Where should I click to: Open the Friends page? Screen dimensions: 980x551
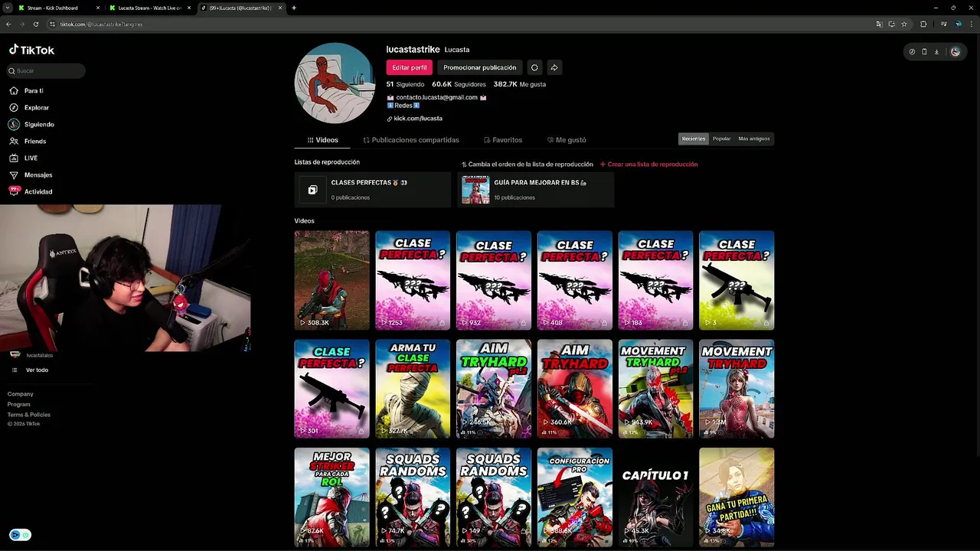point(28,141)
